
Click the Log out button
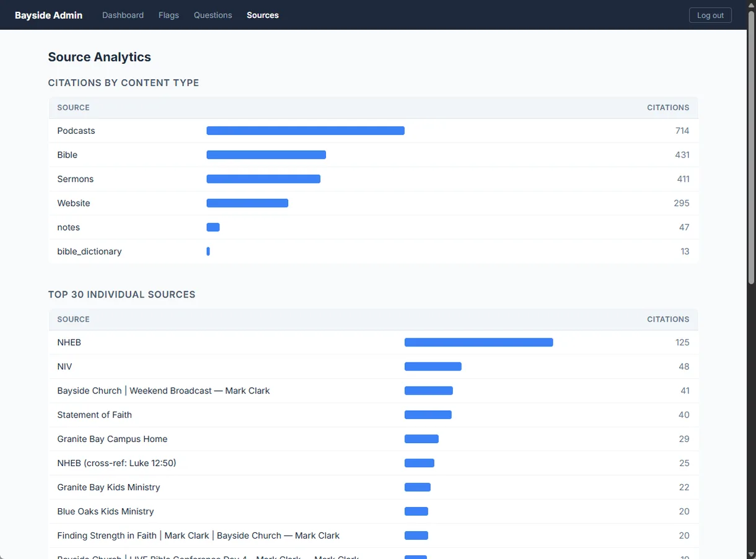pyautogui.click(x=710, y=15)
